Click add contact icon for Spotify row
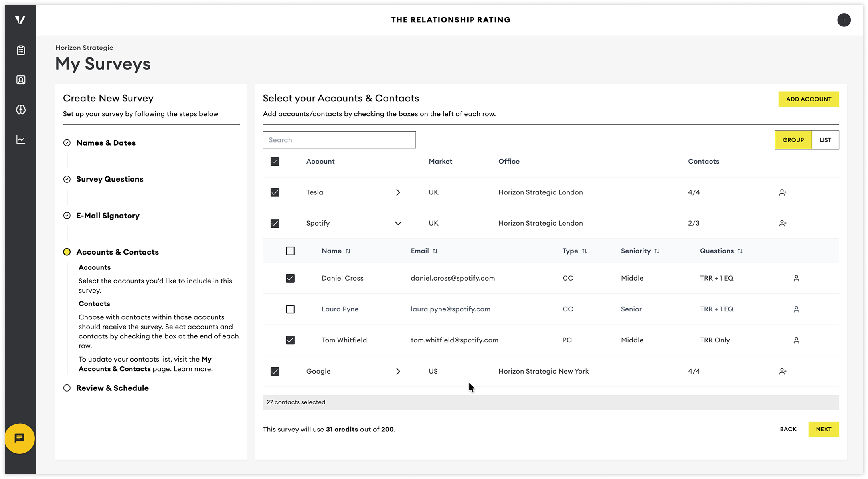Image resolution: width=868 pixels, height=479 pixels. click(x=783, y=223)
